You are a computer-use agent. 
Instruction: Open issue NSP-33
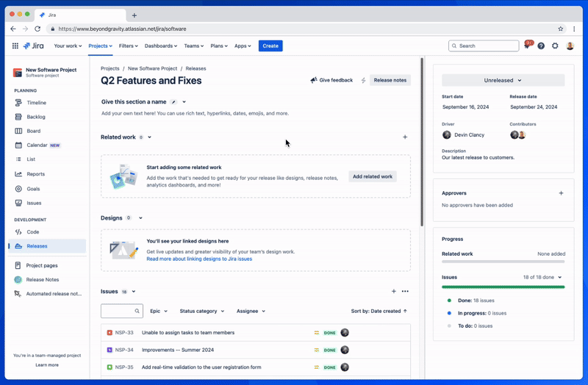(x=255, y=333)
